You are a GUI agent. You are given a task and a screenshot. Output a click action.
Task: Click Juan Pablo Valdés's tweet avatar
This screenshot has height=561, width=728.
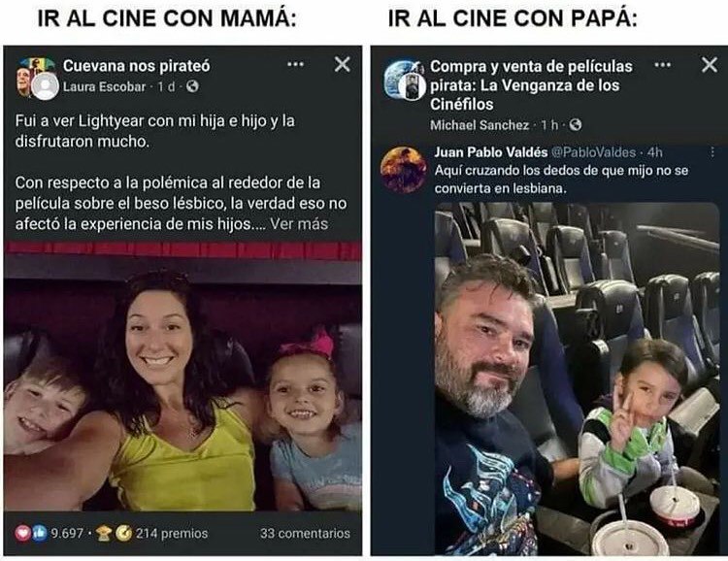pyautogui.click(x=403, y=170)
